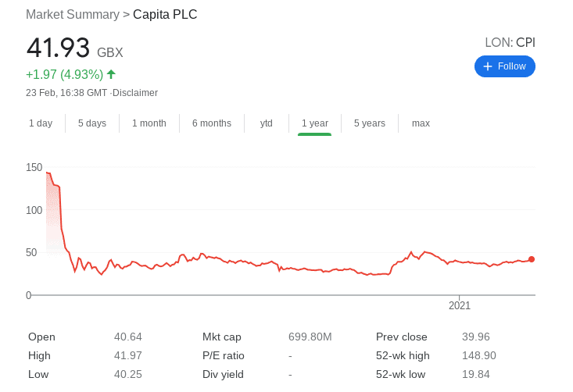Go to Market Summary breadcrumb
Screen dimensions: 573x392
(x=73, y=15)
